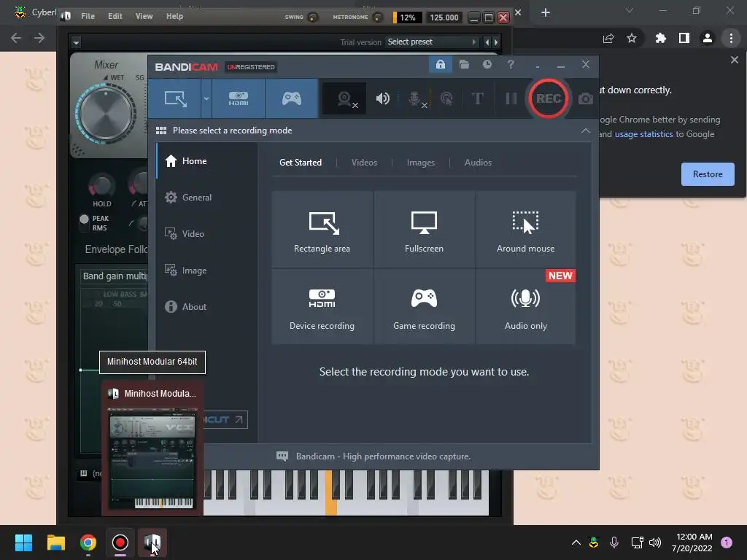Switch to the Images tab
The image size is (747, 560).
(x=421, y=163)
